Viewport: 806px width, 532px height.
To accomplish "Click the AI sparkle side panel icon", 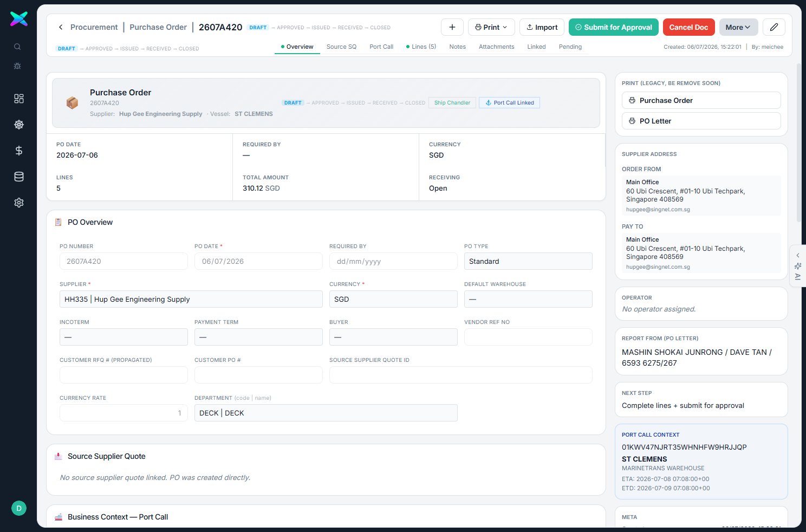I will 798,266.
